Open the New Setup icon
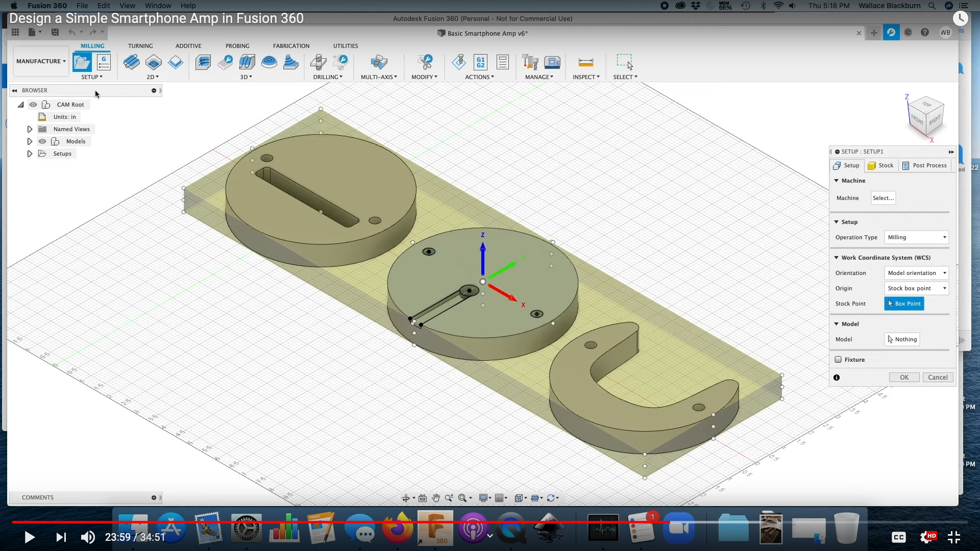Image resolution: width=980 pixels, height=551 pixels. (82, 62)
